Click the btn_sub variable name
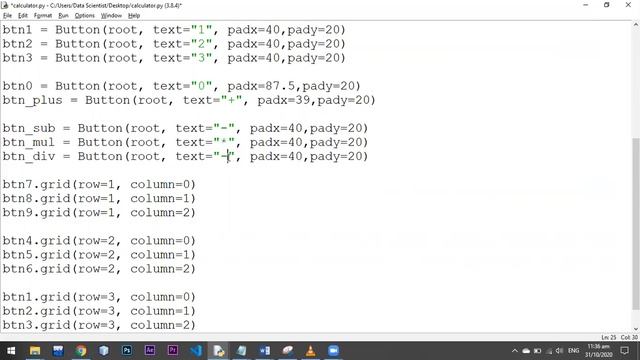This screenshot has height=360, width=640. pyautogui.click(x=29, y=129)
